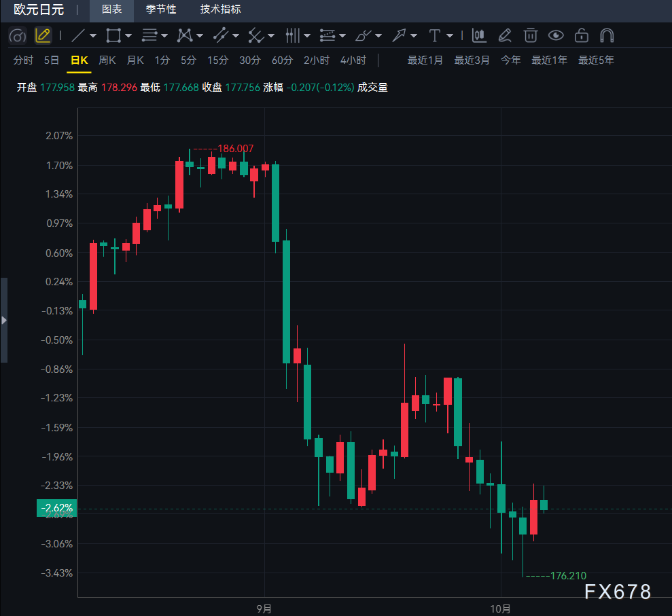This screenshot has height=616, width=672.
Task: Click the candlestick chart style icon
Action: click(x=479, y=35)
